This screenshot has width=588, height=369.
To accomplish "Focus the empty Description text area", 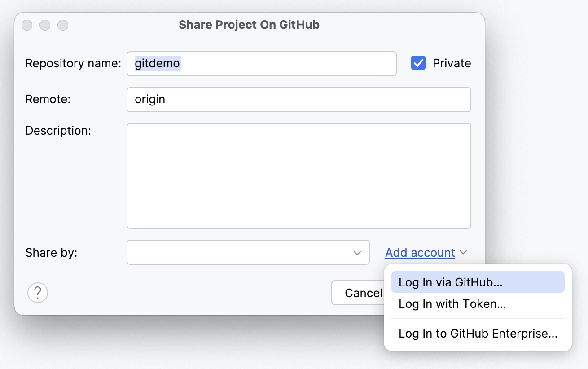I will [x=298, y=176].
